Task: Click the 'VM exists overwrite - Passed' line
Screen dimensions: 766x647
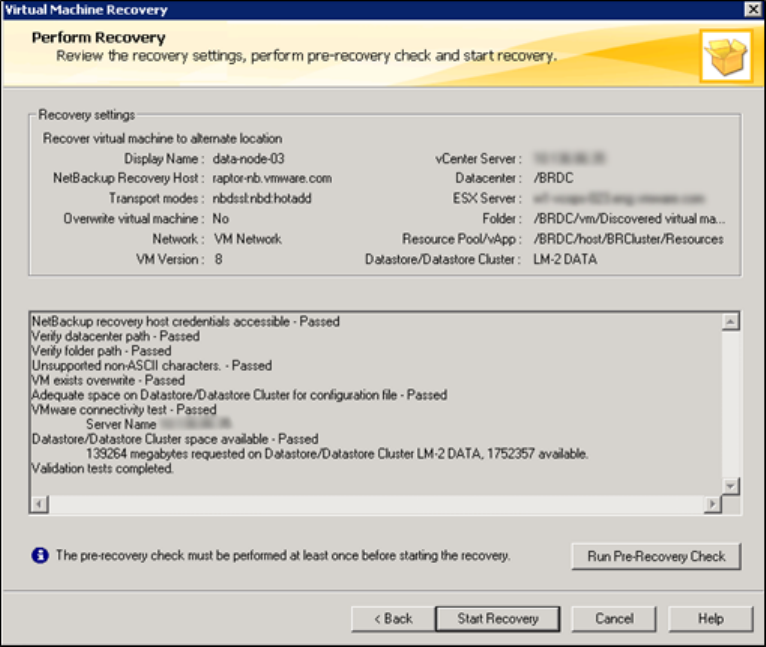Action: pyautogui.click(x=108, y=380)
